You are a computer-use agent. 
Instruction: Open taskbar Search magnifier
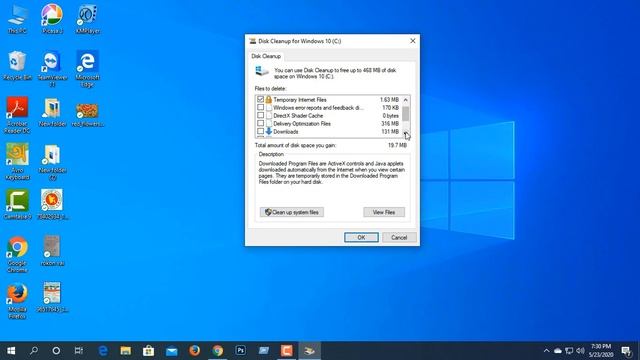[34, 351]
